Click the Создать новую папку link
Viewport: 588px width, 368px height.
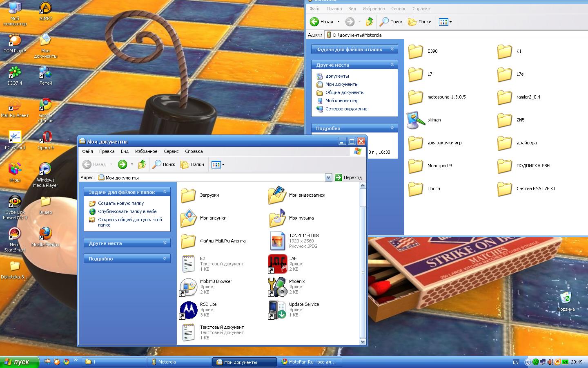pyautogui.click(x=121, y=203)
